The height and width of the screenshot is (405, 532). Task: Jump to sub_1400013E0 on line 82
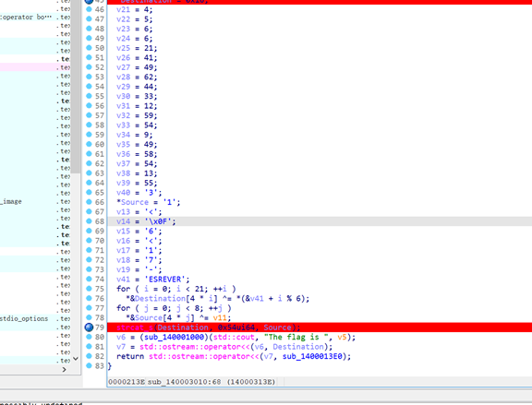point(312,356)
